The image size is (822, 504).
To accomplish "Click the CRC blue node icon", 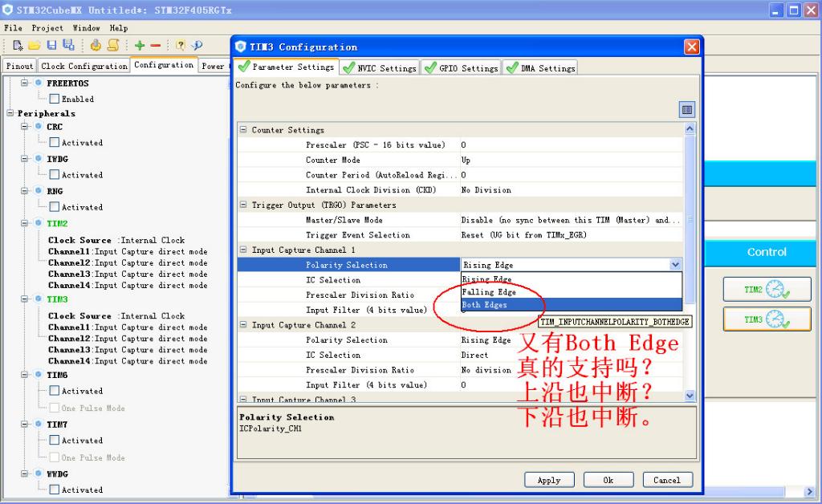I will click(39, 126).
